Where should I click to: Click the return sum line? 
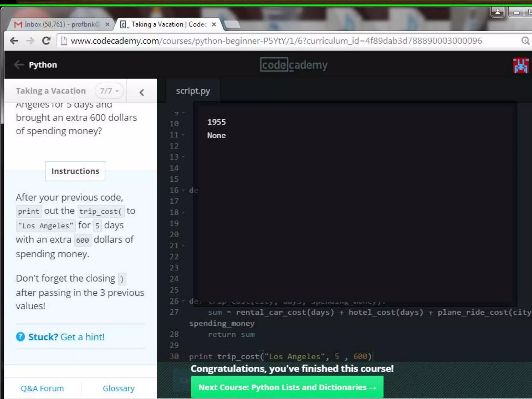231,334
